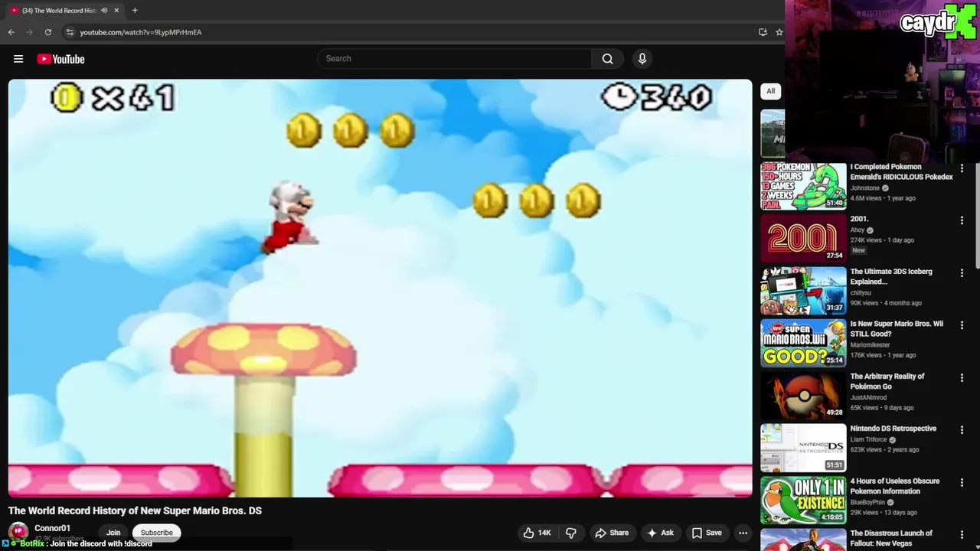Viewport: 980px width, 551px height.
Task: Click the chillysu channel name
Action: 861,292
